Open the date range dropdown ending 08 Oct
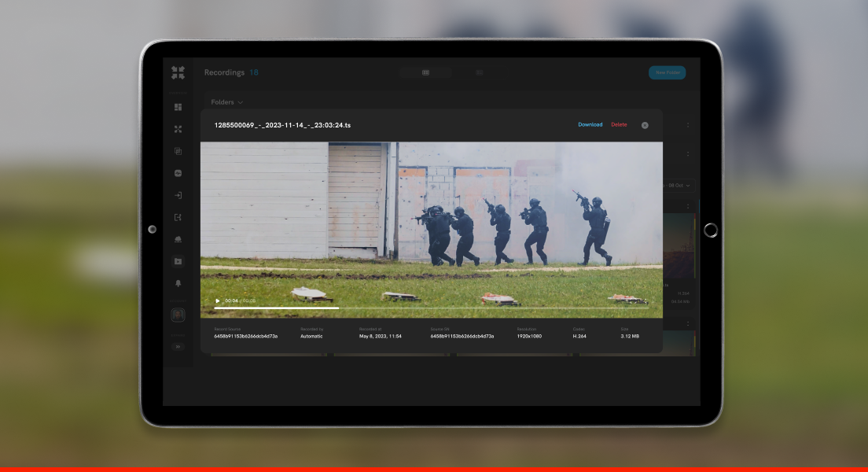The height and width of the screenshot is (472, 868). point(679,186)
